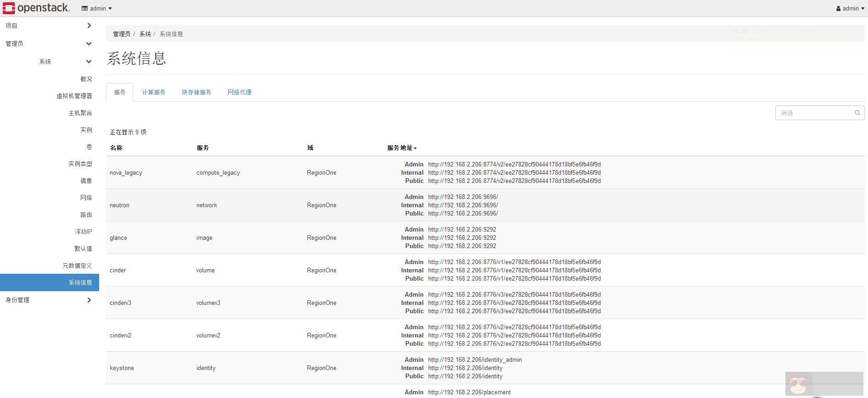Click the 系统 breadcrumb link
Viewport: 868px width, 398px height.
tap(145, 34)
